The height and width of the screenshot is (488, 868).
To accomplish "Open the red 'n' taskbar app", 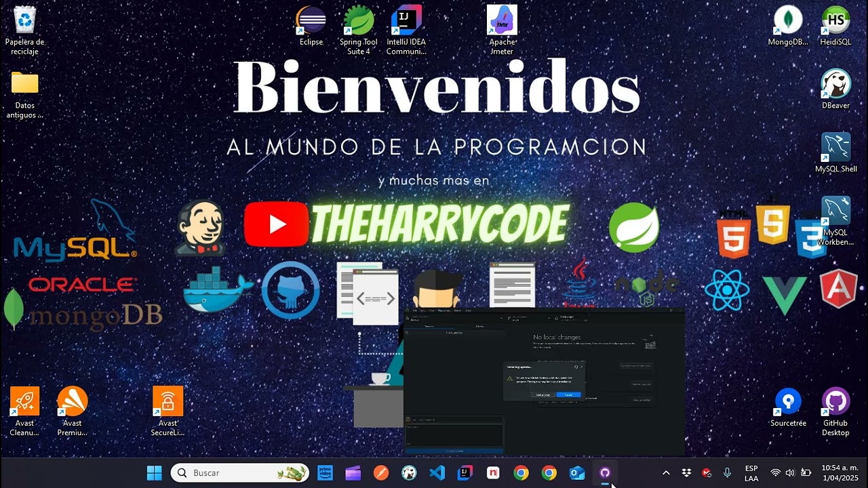I will tap(493, 472).
